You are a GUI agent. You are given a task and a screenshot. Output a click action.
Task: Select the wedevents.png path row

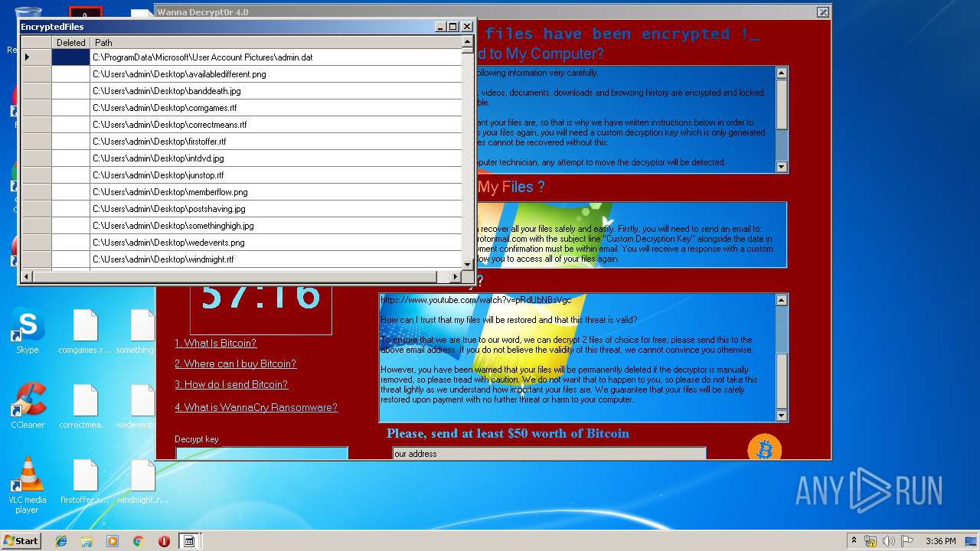coord(276,243)
